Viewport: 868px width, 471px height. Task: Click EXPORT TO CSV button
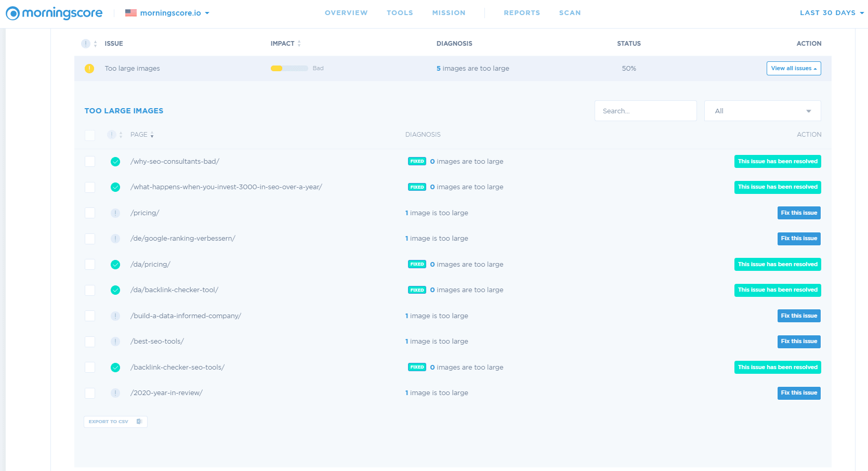coord(115,422)
